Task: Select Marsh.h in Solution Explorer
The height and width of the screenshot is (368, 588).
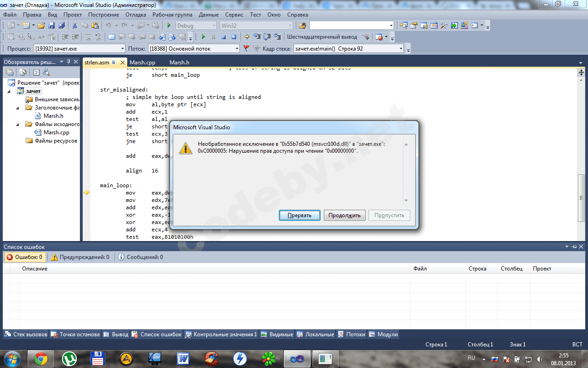Action: [x=53, y=116]
